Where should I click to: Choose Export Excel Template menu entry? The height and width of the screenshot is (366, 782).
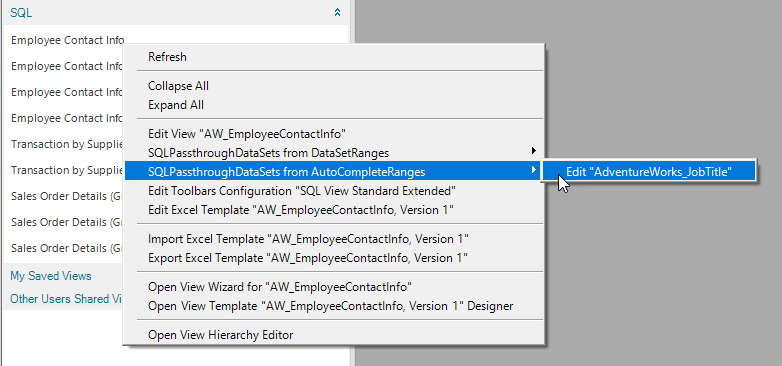pyautogui.click(x=333, y=258)
